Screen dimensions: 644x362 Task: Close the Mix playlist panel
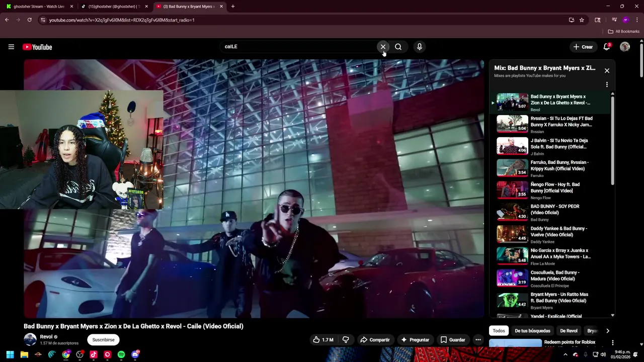[x=607, y=71]
